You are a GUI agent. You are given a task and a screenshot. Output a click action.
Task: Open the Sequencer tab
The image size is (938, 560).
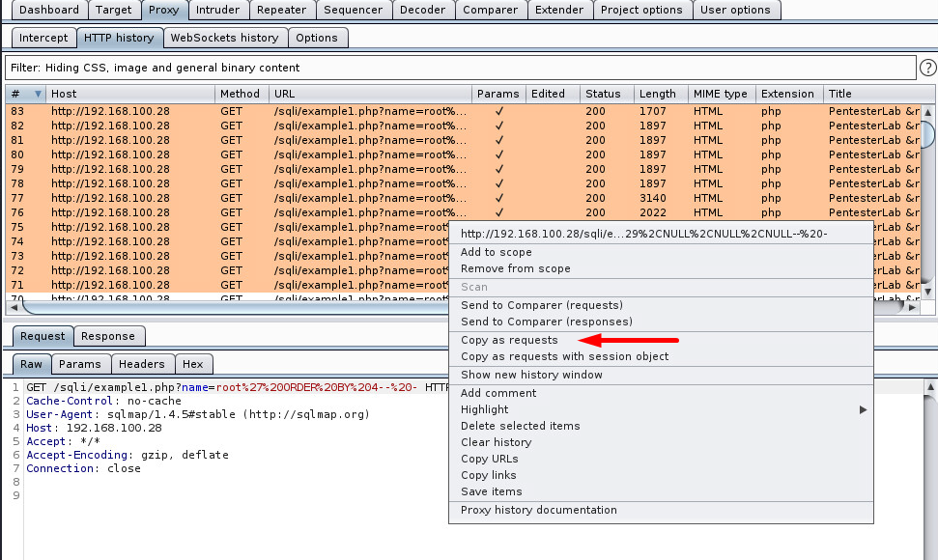pyautogui.click(x=353, y=10)
